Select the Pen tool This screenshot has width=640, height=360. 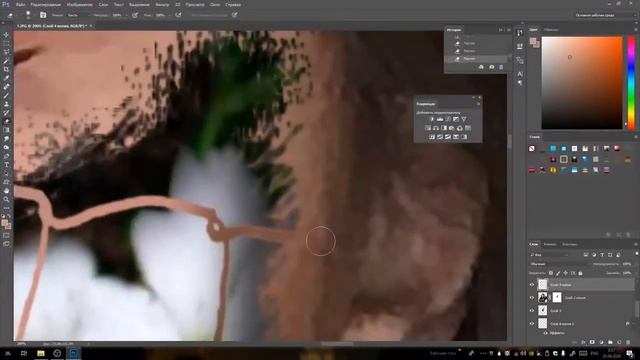click(x=6, y=156)
